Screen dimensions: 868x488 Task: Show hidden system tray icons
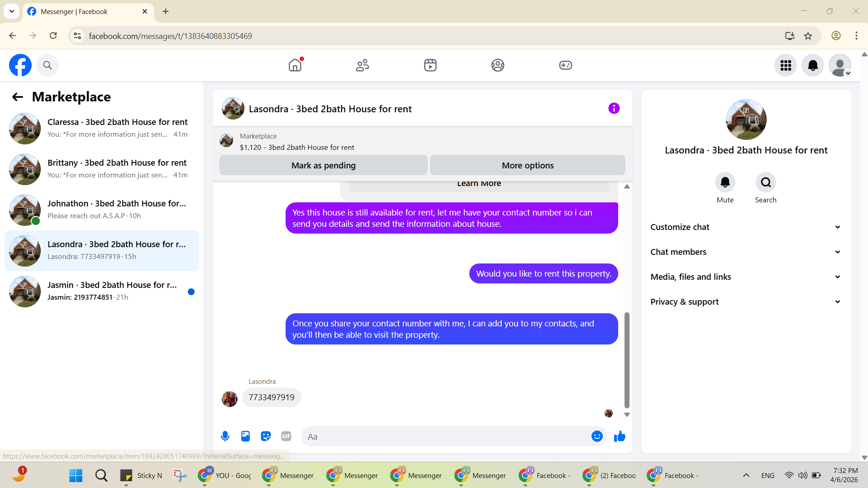click(x=746, y=475)
